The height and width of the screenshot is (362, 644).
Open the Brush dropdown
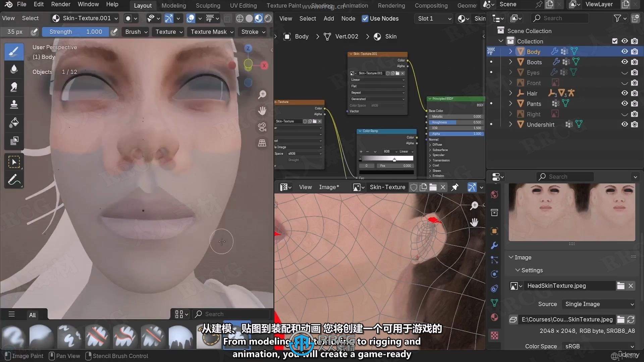[x=136, y=32]
